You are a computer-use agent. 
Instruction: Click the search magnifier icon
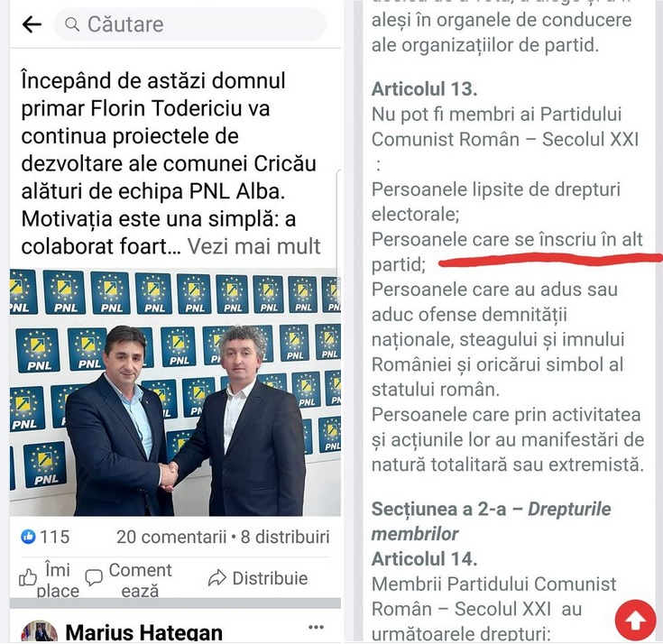pos(72,24)
